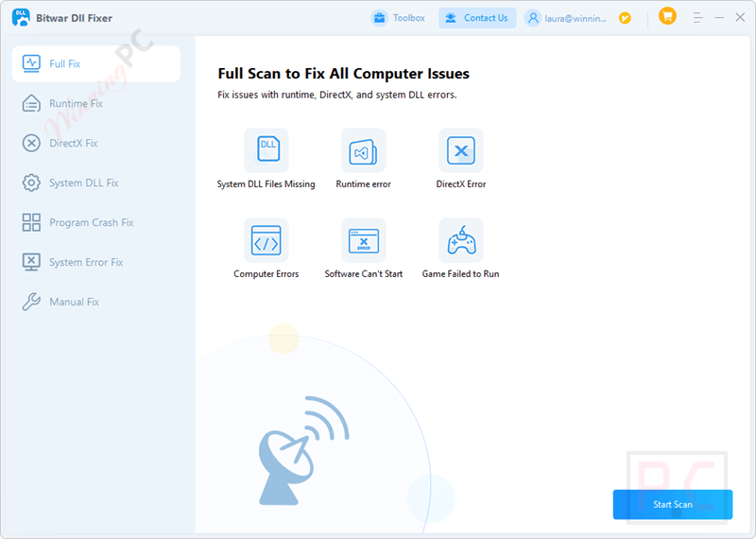Switch to Runtime Fix section
The image size is (756, 539).
click(x=96, y=103)
